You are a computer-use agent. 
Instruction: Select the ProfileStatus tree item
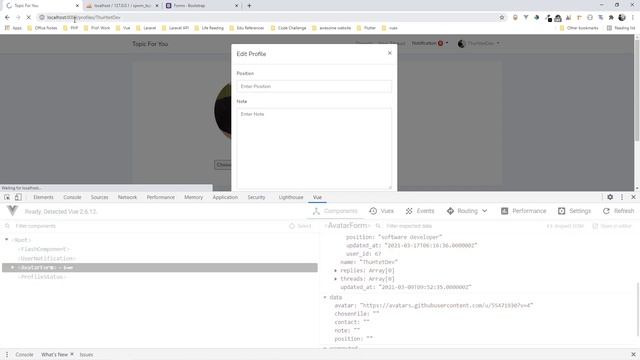click(42, 277)
